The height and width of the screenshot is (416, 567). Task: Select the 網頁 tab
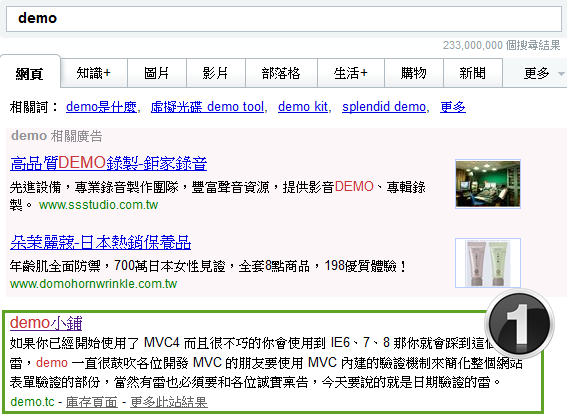click(x=30, y=72)
